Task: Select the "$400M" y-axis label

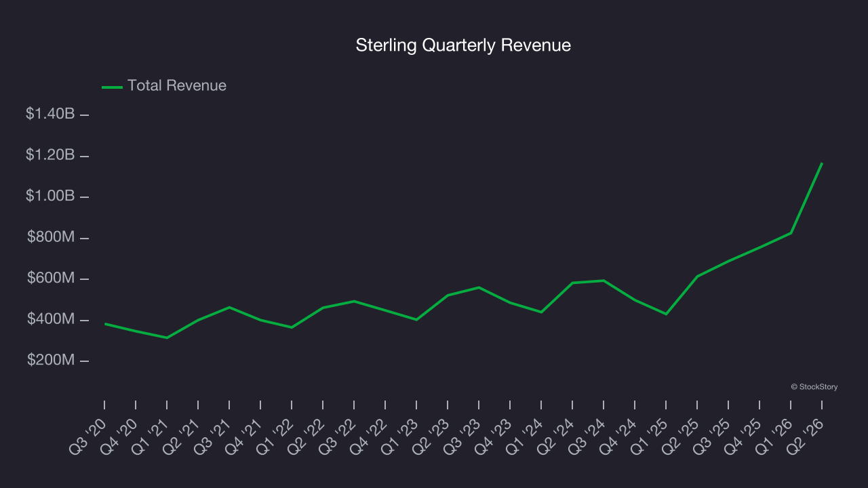Action: [51, 319]
